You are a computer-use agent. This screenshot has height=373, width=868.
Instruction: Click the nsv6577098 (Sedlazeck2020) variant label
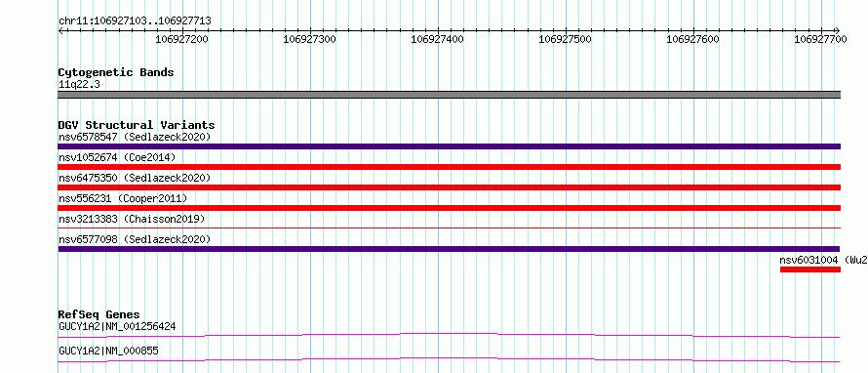click(x=135, y=239)
